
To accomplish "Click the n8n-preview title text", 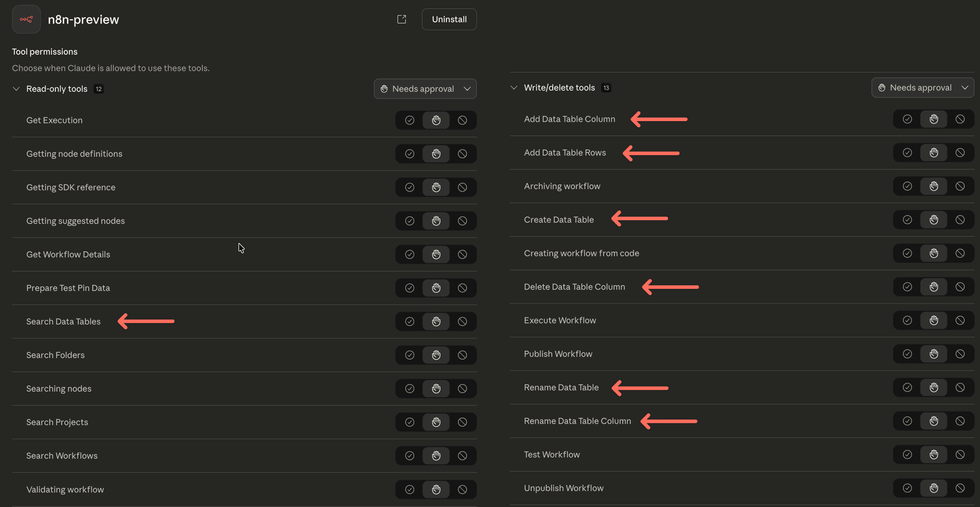I will (83, 19).
